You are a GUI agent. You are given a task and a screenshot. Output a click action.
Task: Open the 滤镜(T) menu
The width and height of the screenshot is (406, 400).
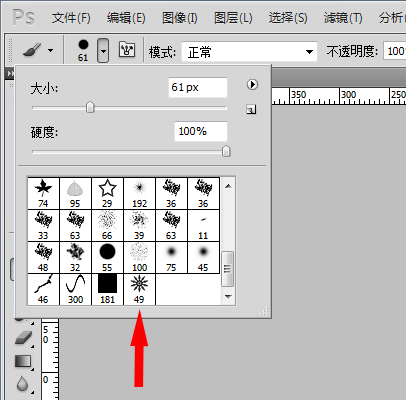(x=343, y=18)
